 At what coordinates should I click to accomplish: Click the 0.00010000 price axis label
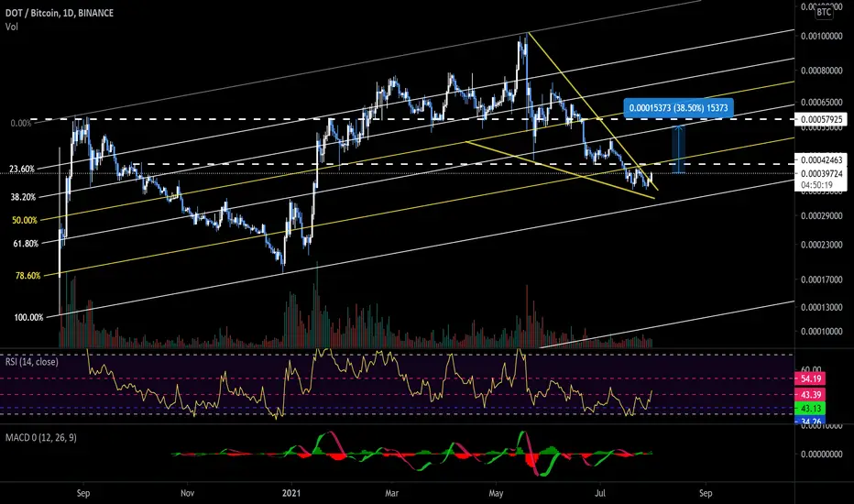point(821,332)
